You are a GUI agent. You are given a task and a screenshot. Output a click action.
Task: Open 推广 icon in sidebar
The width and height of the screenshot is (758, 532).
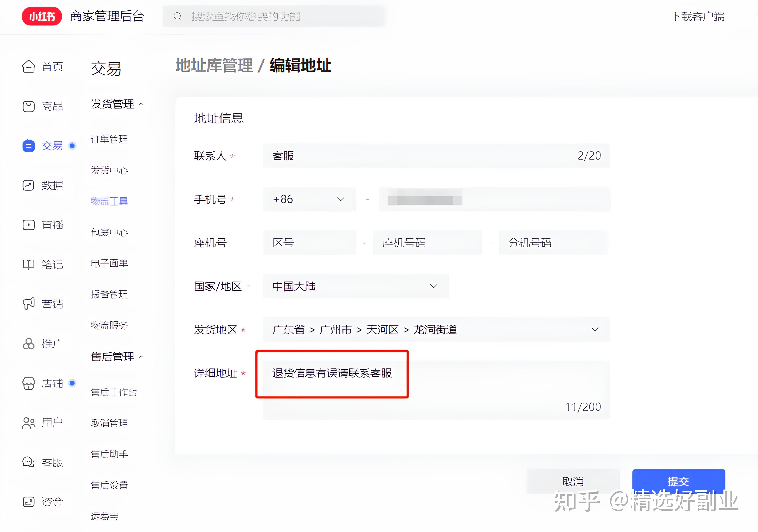tap(29, 344)
